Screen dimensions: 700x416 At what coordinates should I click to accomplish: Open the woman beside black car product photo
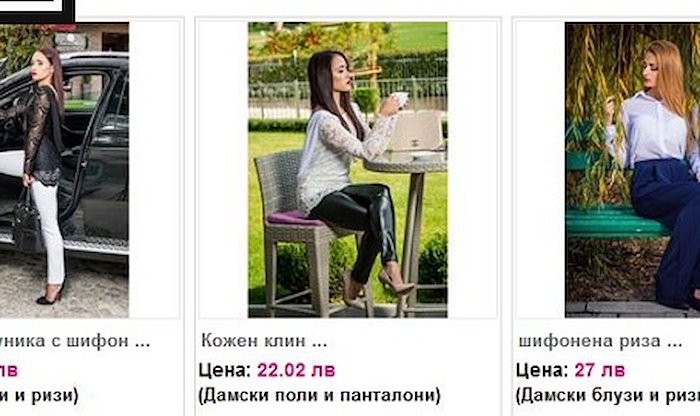click(x=64, y=170)
